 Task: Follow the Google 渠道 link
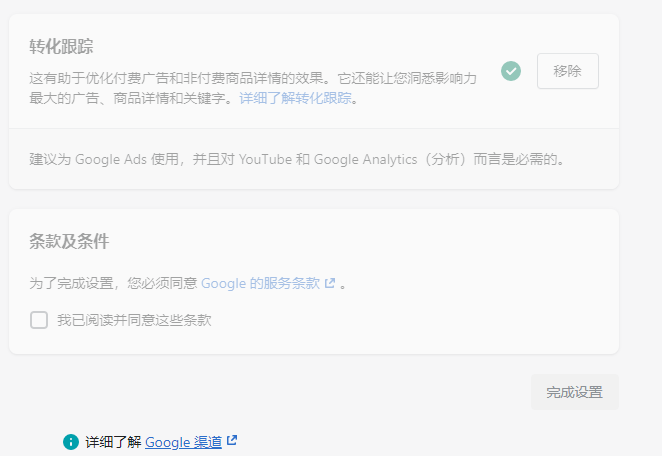(x=183, y=441)
